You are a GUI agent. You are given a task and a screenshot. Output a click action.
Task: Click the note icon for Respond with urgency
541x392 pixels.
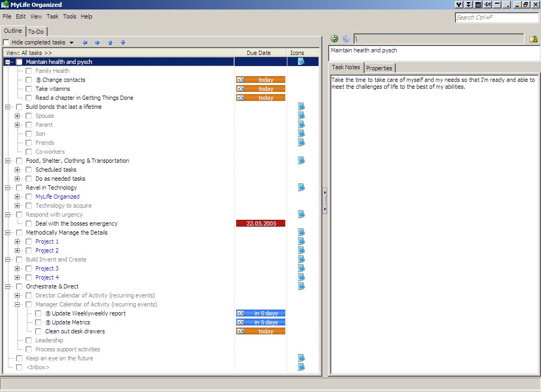tap(301, 214)
